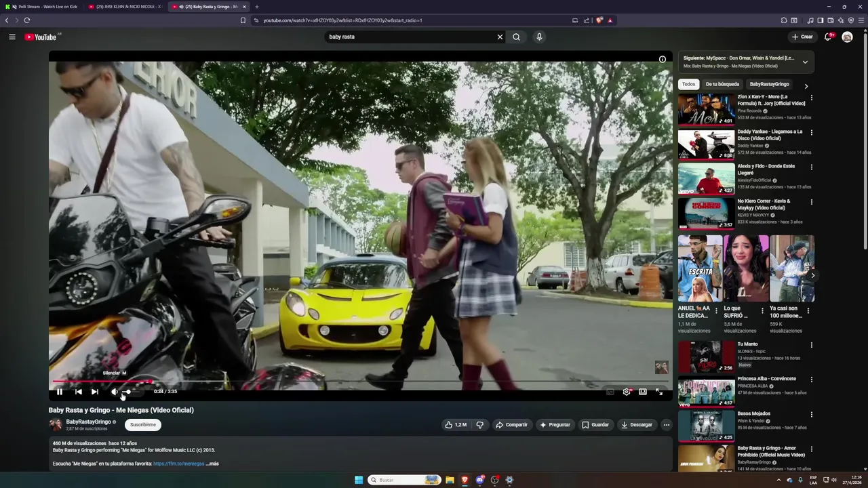This screenshot has width=868, height=488.
Task: Select the 'BabyRastayGringo' filter chip
Action: coord(769,84)
